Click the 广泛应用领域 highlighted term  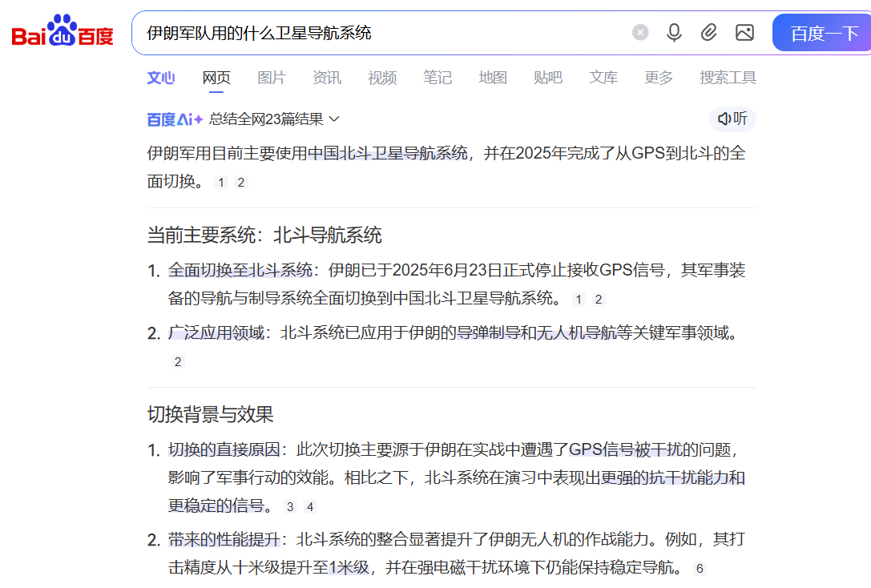point(216,332)
